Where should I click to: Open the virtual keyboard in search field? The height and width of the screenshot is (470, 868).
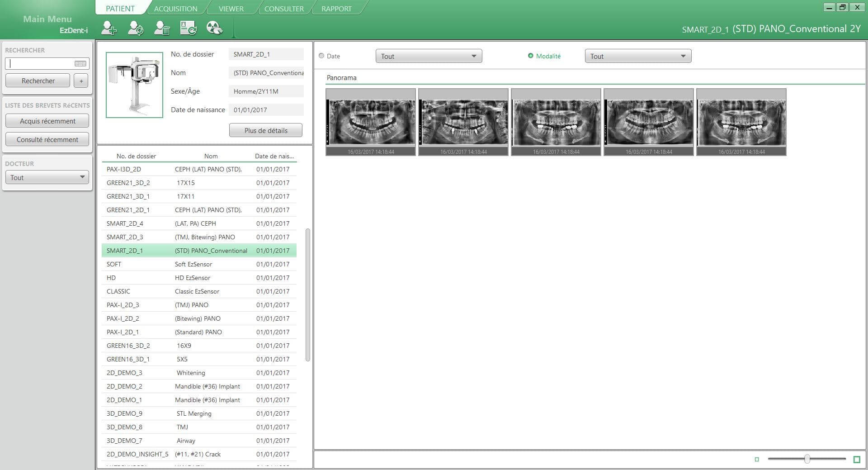80,64
